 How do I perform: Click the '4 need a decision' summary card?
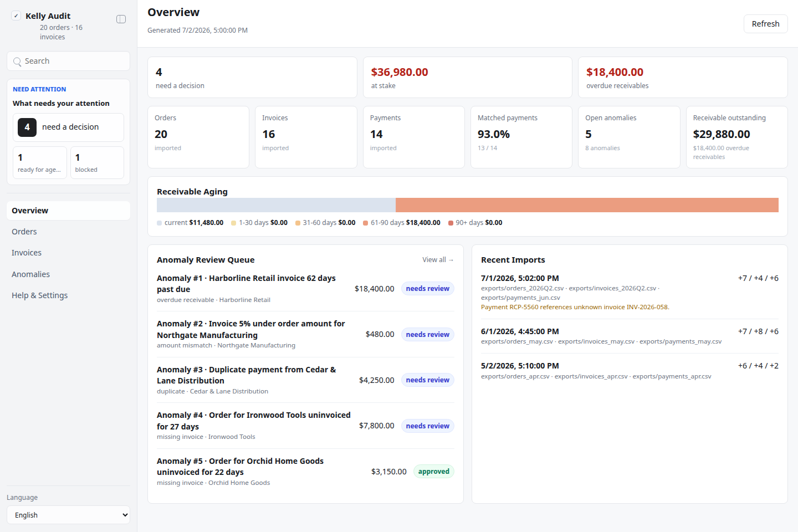tap(252, 78)
